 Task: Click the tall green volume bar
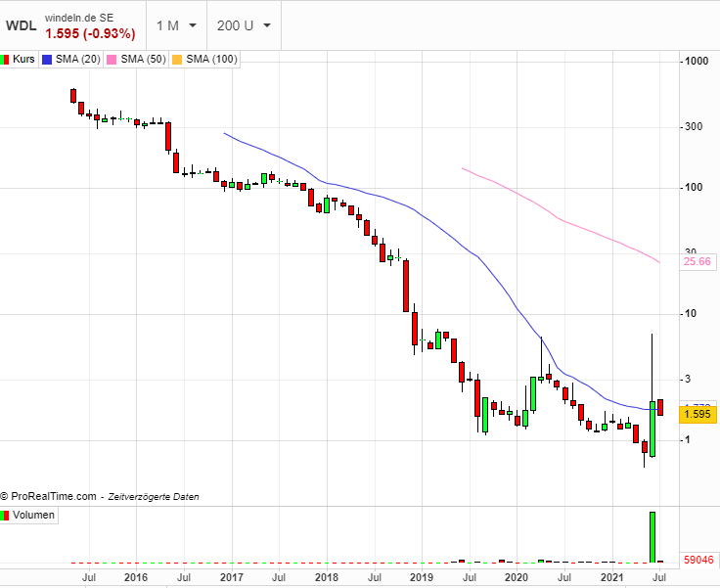pyautogui.click(x=652, y=536)
